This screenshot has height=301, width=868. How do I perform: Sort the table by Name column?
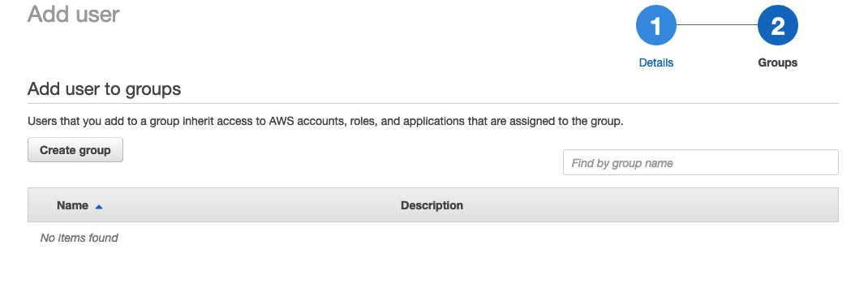pyautogui.click(x=72, y=205)
